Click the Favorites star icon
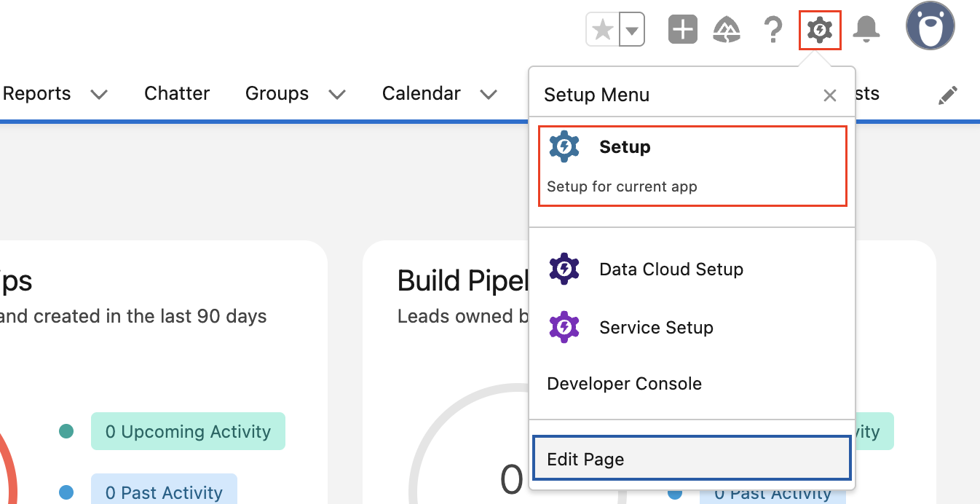 [x=603, y=31]
